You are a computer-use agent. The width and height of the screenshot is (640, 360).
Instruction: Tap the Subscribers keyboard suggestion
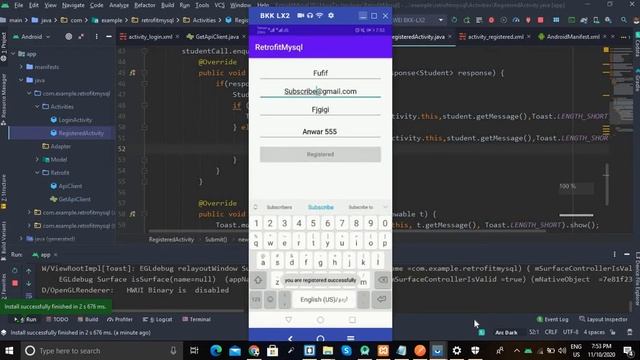pyautogui.click(x=279, y=207)
